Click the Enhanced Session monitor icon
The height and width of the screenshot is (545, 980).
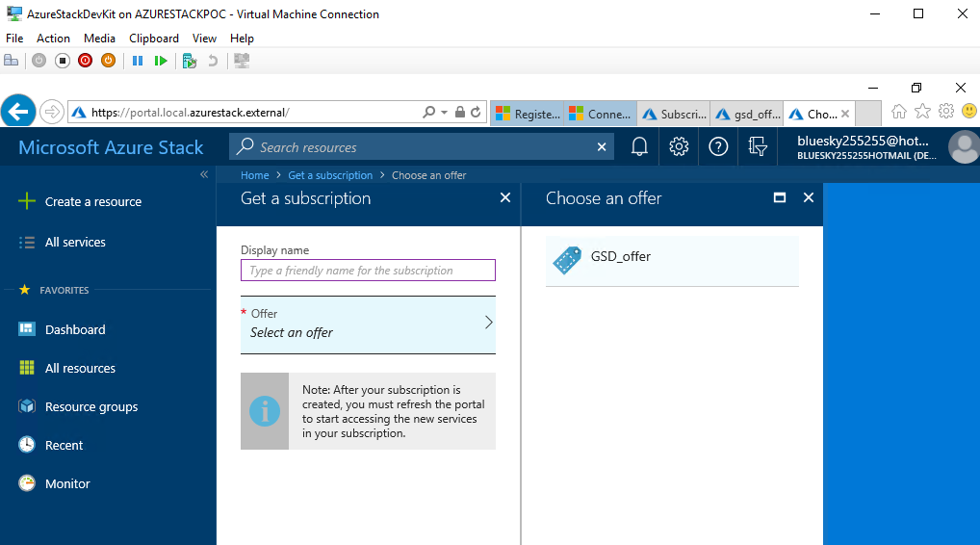click(242, 61)
